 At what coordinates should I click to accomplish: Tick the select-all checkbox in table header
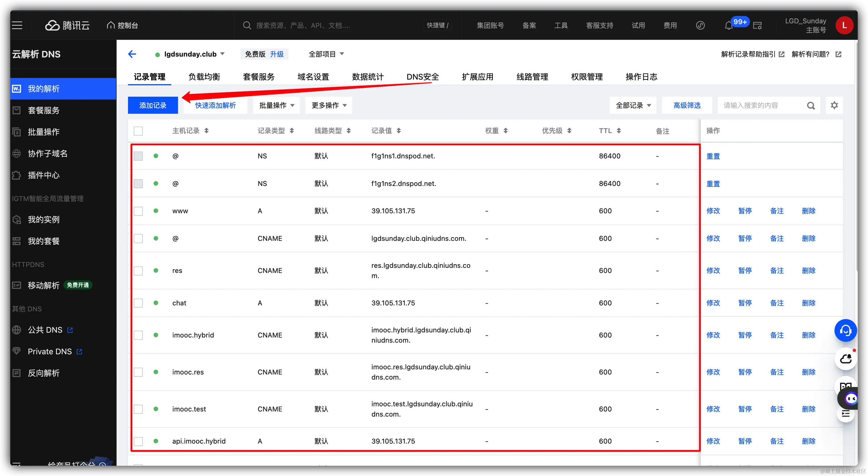click(x=138, y=131)
